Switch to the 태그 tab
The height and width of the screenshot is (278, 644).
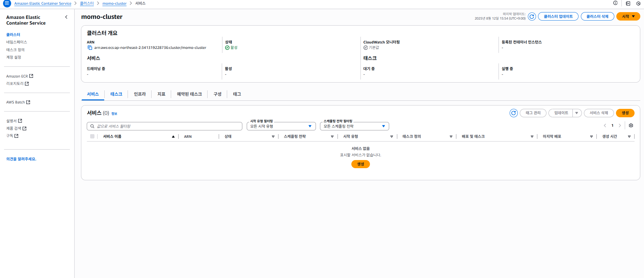[x=237, y=94]
